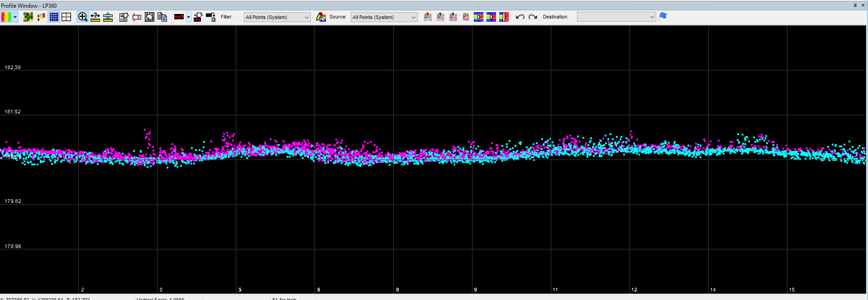The width and height of the screenshot is (868, 300).
Task: Click the copy documents icon
Action: pyautogui.click(x=162, y=17)
